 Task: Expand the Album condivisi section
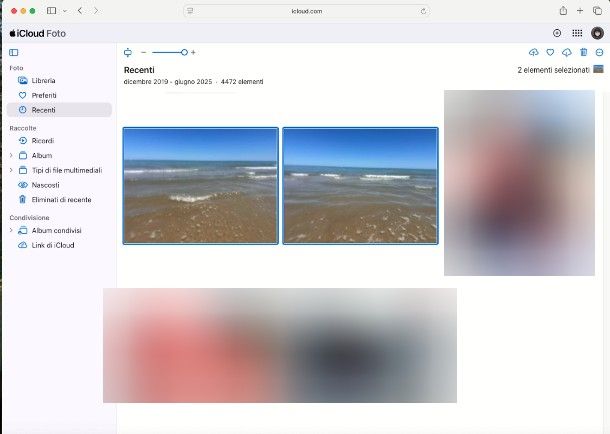coord(11,230)
